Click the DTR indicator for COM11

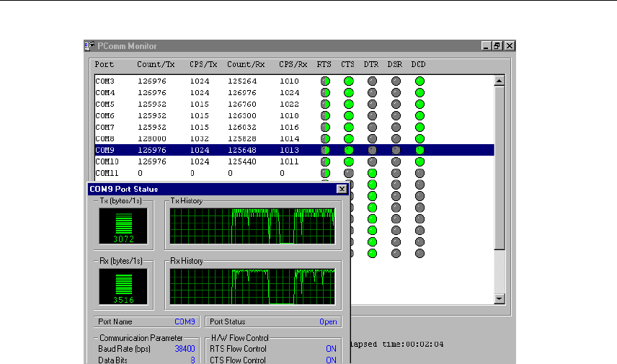[372, 173]
